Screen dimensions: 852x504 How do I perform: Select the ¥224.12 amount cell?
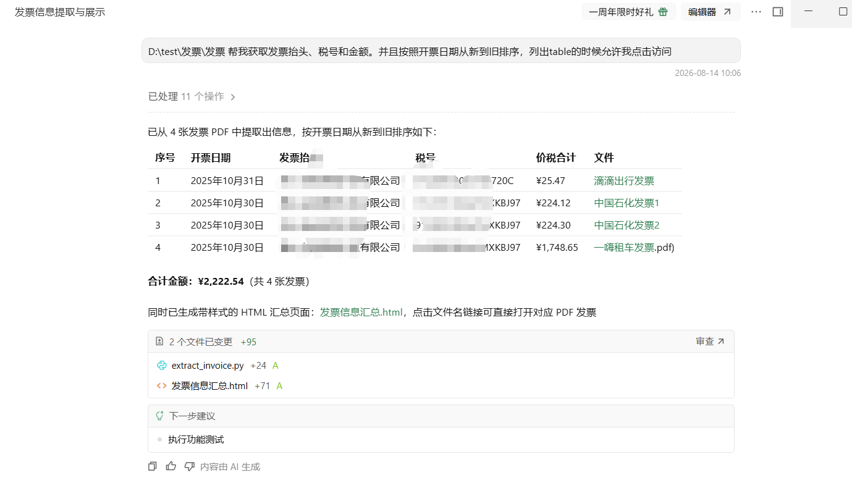point(553,203)
